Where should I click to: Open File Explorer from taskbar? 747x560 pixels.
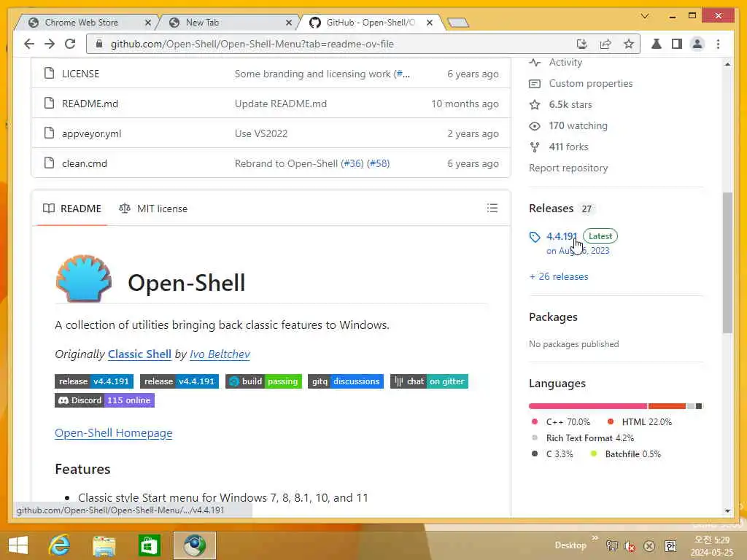point(104,545)
